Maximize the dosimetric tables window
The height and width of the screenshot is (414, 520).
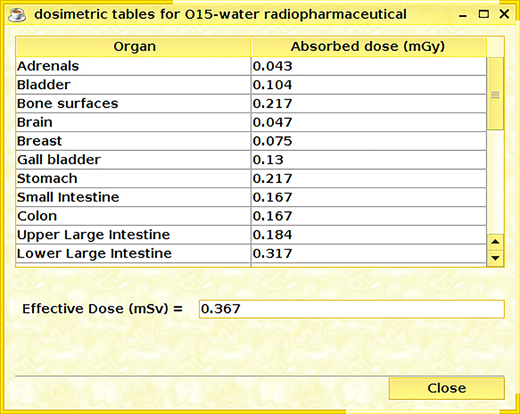pos(484,14)
